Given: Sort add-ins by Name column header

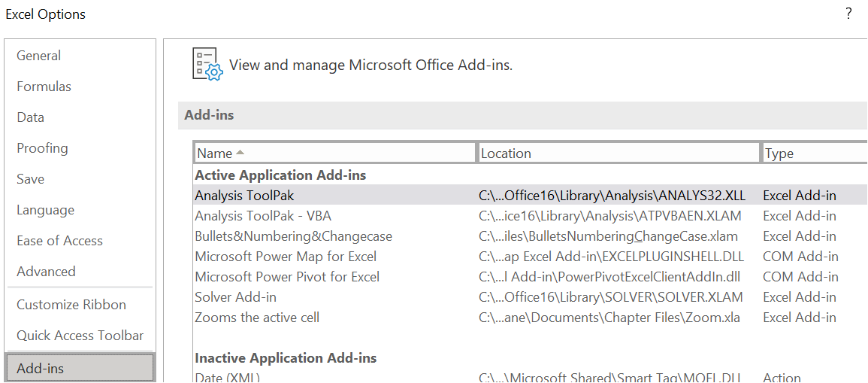Looking at the screenshot, I should pos(334,153).
